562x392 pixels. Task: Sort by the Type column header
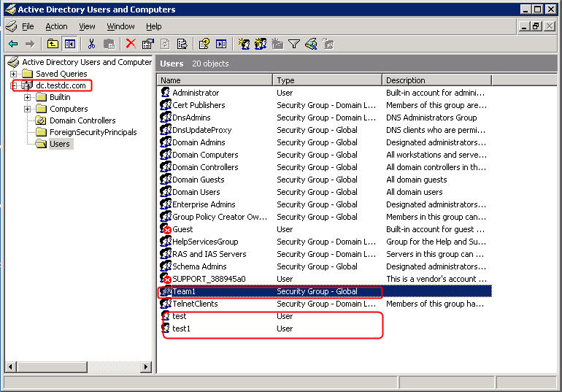[x=327, y=80]
